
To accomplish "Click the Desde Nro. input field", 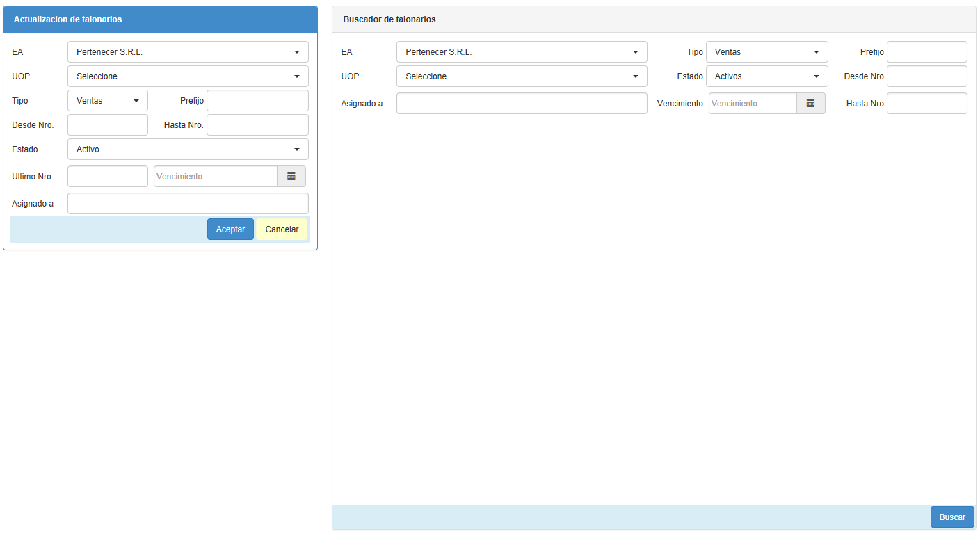I will pos(108,125).
